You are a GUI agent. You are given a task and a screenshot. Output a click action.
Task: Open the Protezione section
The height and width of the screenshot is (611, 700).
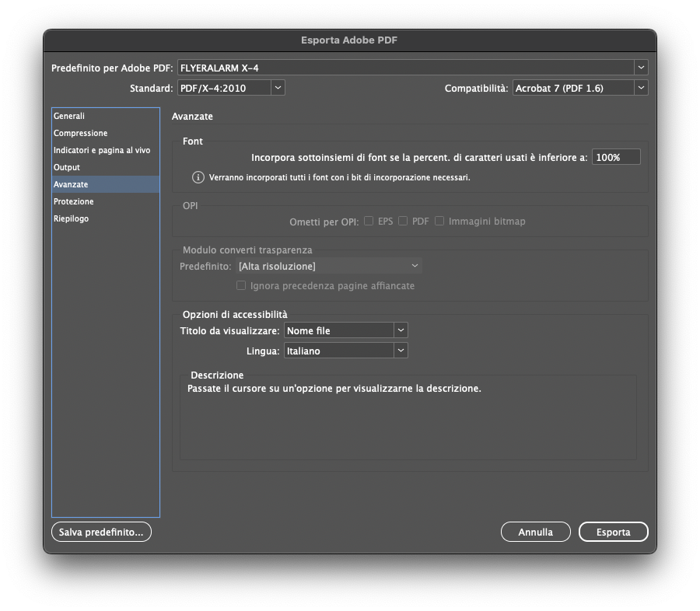click(73, 201)
